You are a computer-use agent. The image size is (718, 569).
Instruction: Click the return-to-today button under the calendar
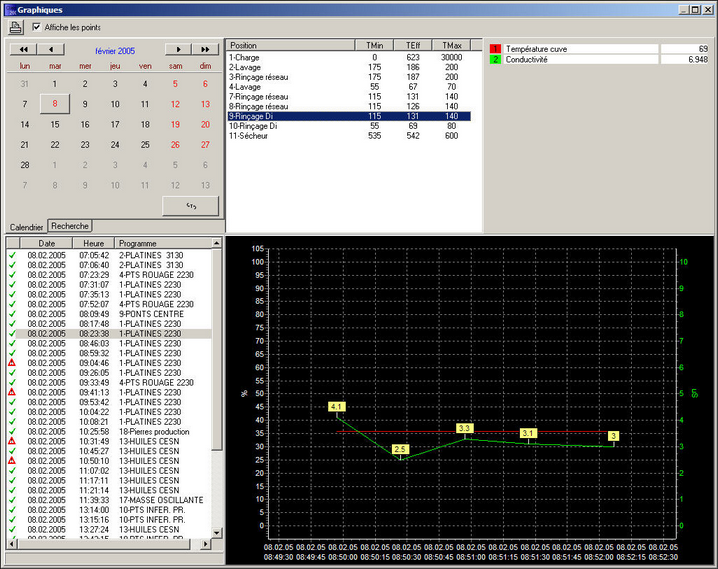(190, 206)
